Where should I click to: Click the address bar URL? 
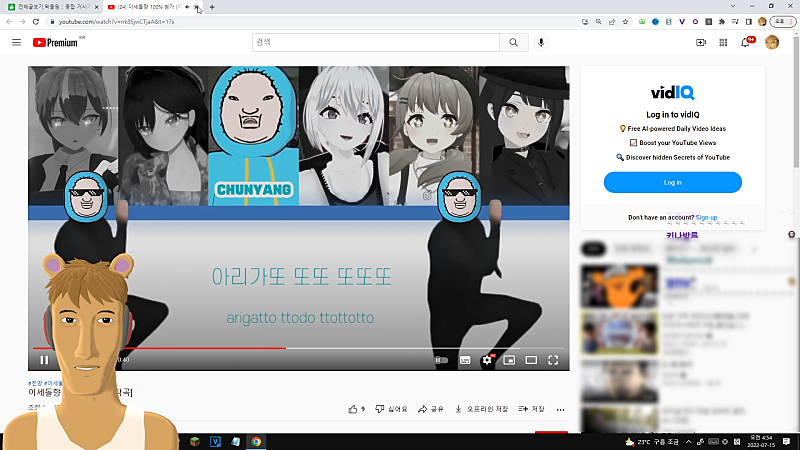[116, 22]
